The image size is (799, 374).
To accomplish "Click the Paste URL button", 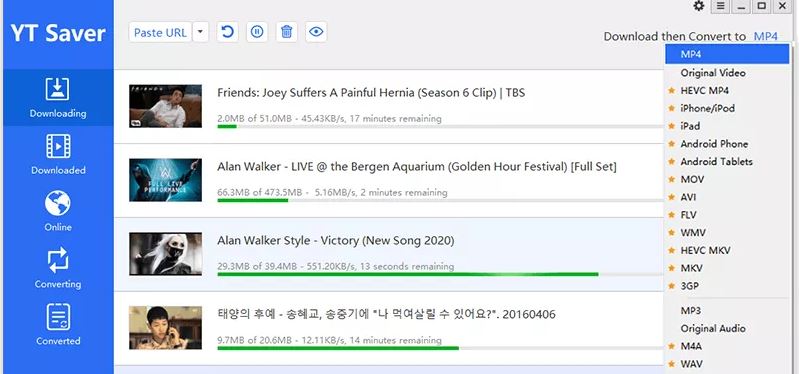I will (160, 33).
